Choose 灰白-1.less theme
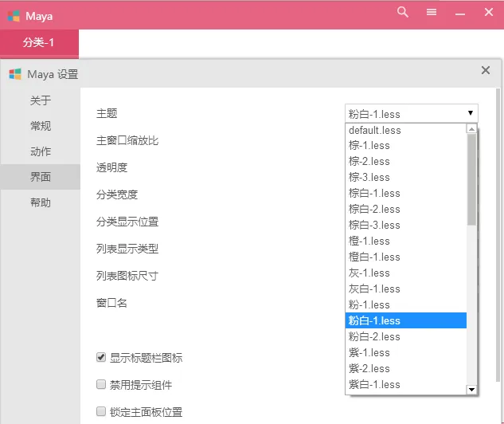504x424 pixels. 405,289
